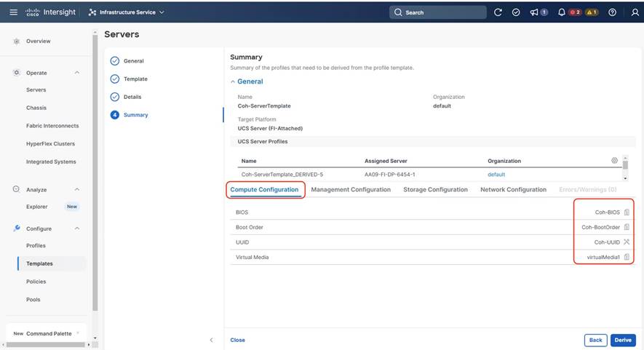The height and width of the screenshot is (350, 644).
Task: Open the Infrastructure Service switcher dropdown
Action: pyautogui.click(x=127, y=12)
